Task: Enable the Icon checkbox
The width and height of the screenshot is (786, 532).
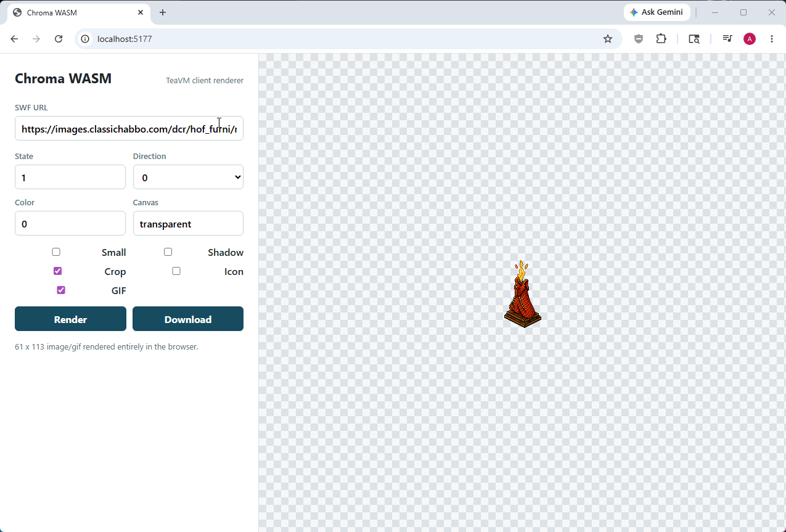Action: click(176, 271)
